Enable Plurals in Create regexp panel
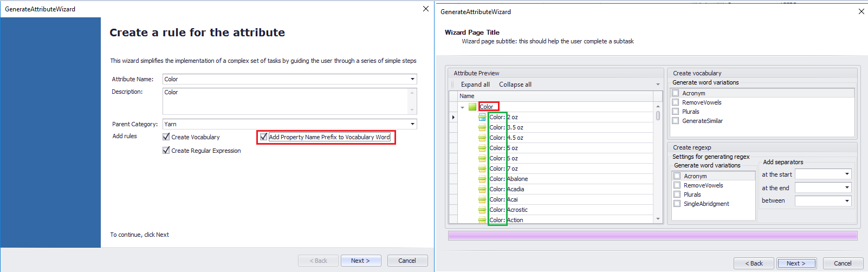 (677, 195)
